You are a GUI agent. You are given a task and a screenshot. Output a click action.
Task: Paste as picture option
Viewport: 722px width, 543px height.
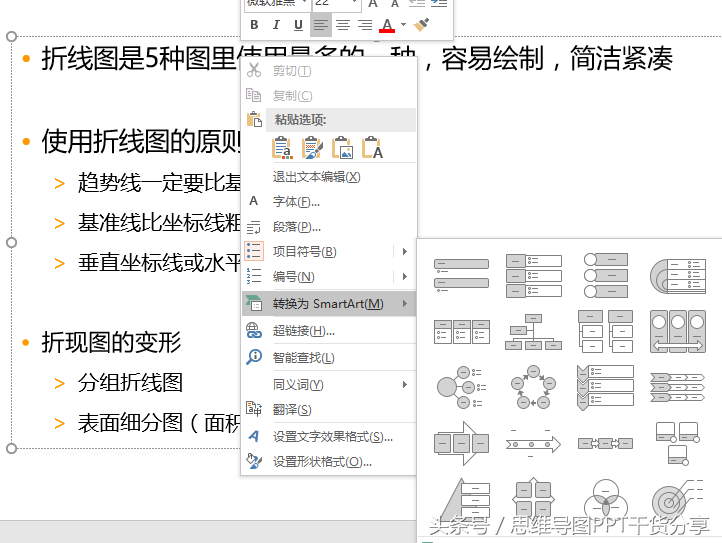pos(343,147)
